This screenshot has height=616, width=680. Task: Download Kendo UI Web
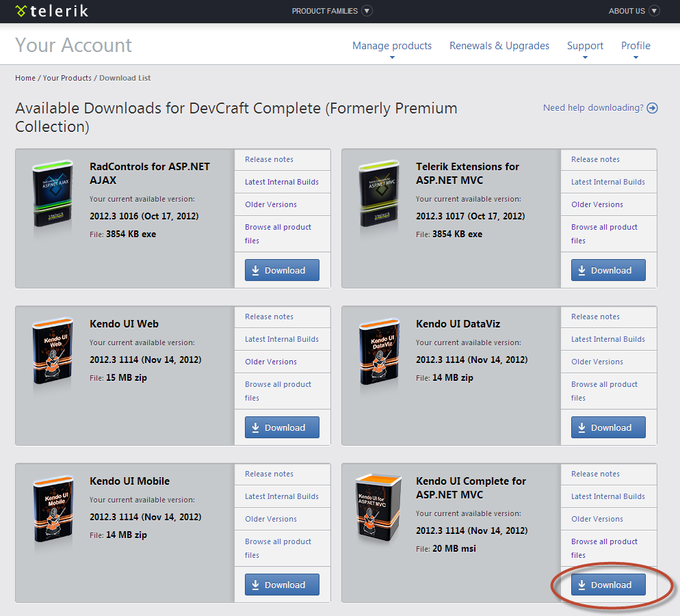tap(282, 427)
